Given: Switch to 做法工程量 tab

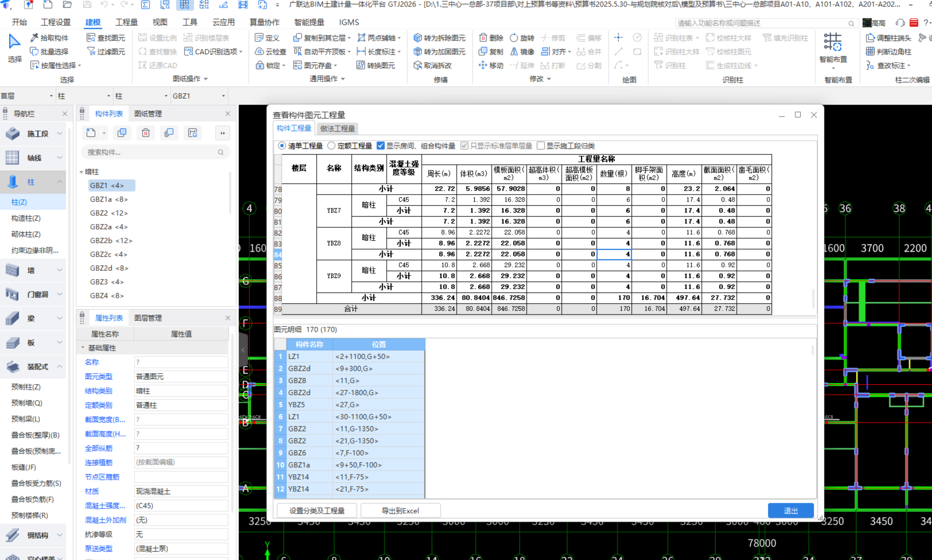Looking at the screenshot, I should click(337, 129).
